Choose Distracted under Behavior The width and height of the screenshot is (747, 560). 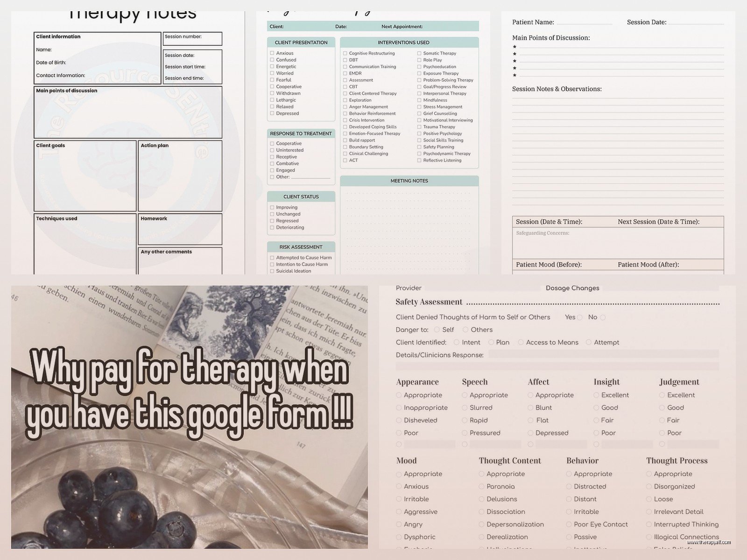coord(569,486)
